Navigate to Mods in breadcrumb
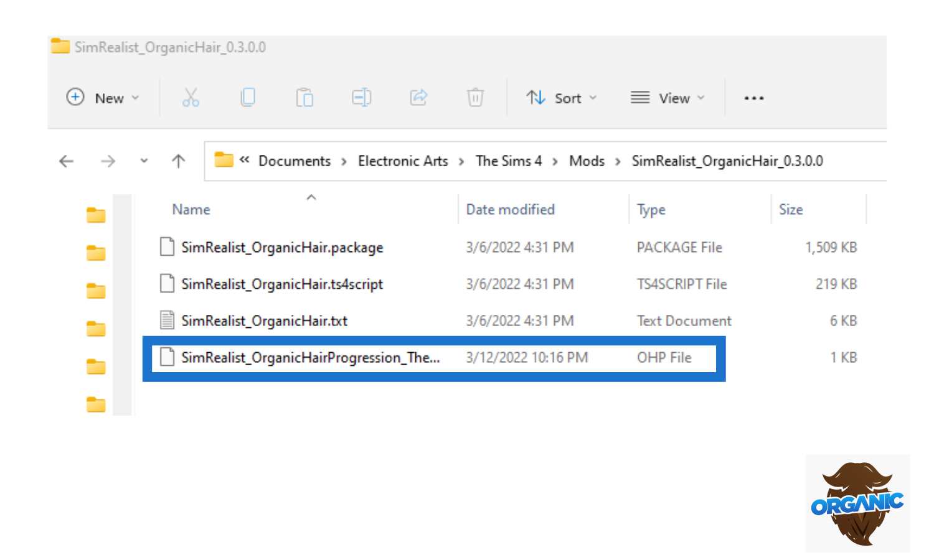The width and height of the screenshot is (934, 560). [x=587, y=161]
